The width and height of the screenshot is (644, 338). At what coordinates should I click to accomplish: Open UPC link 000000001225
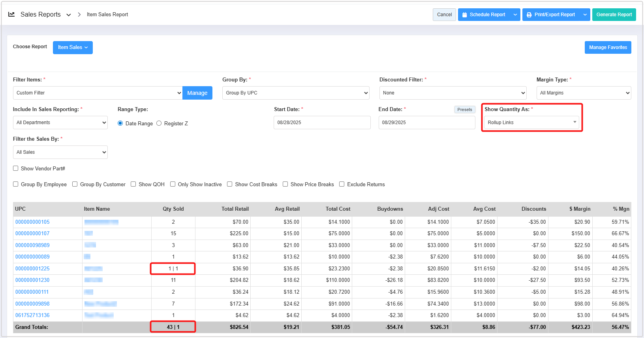pyautogui.click(x=32, y=269)
